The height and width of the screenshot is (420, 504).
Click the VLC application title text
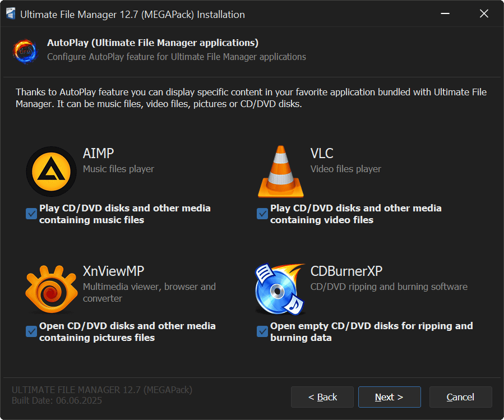click(322, 154)
